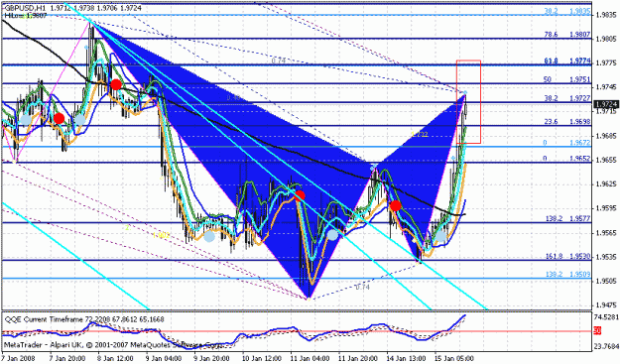Select the light-blue 0 level label at 1.9672
Image resolution: width=620 pixels, height=364 pixels.
[567, 143]
